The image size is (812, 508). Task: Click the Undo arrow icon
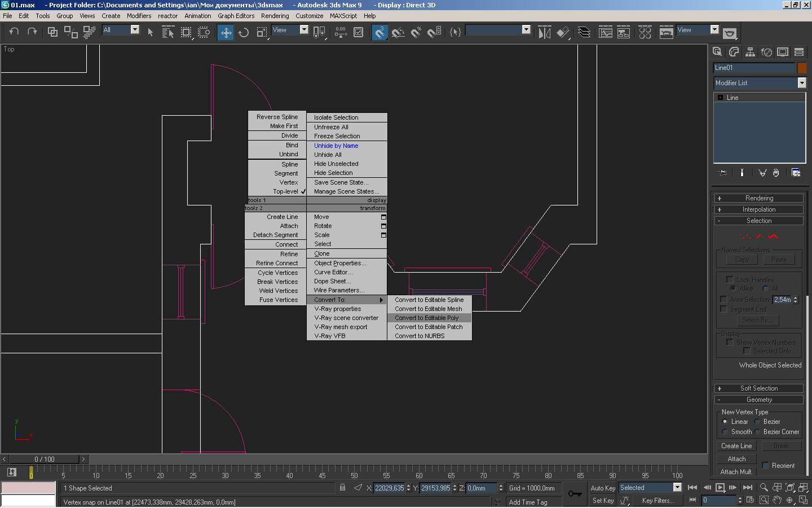click(x=14, y=32)
